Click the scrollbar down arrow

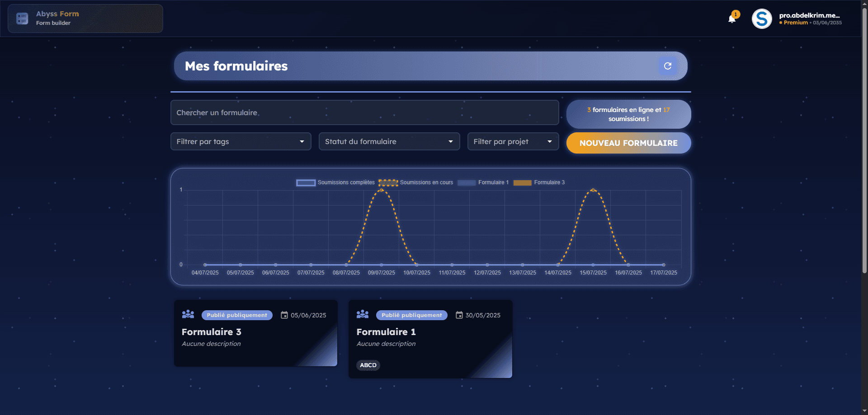click(x=864, y=411)
